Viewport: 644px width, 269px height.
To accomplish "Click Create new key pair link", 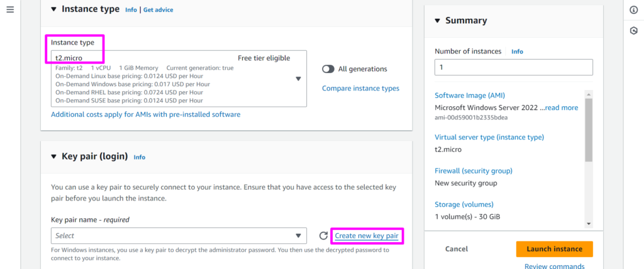I will (x=367, y=236).
